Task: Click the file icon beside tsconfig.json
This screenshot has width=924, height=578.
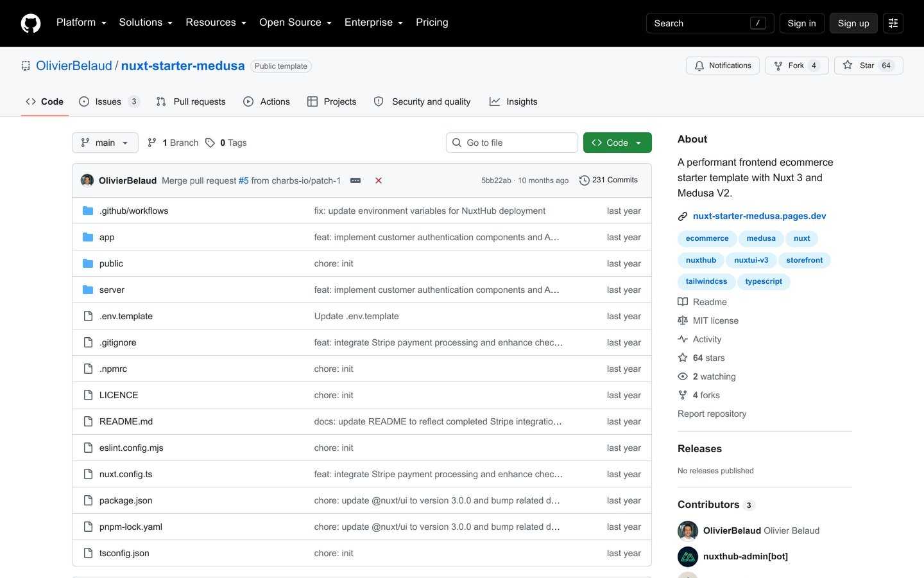Action: 88,553
